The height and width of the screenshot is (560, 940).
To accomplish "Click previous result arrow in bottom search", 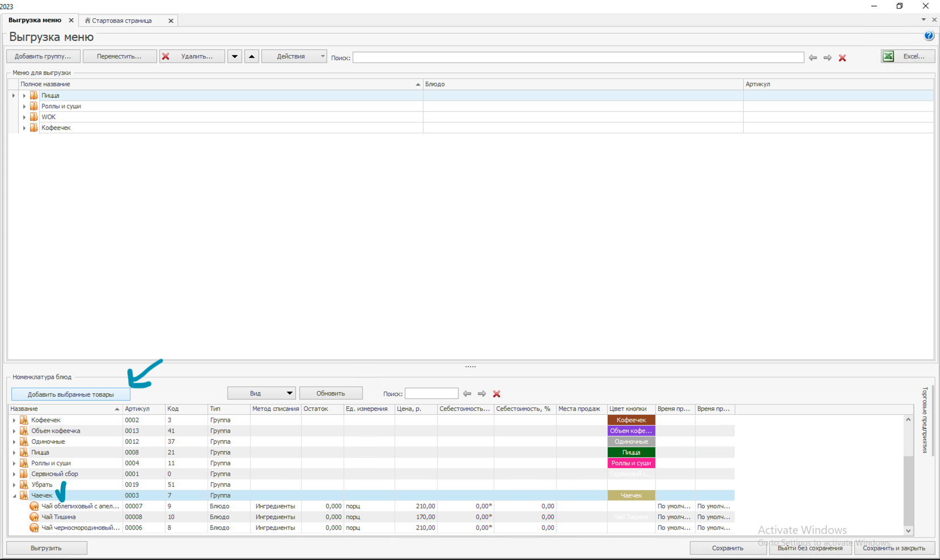I will click(x=467, y=393).
